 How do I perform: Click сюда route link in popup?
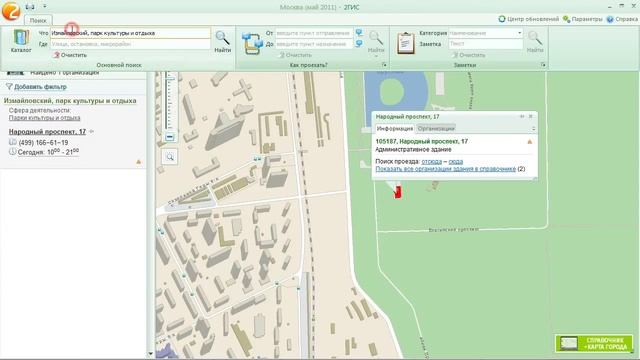coord(456,162)
